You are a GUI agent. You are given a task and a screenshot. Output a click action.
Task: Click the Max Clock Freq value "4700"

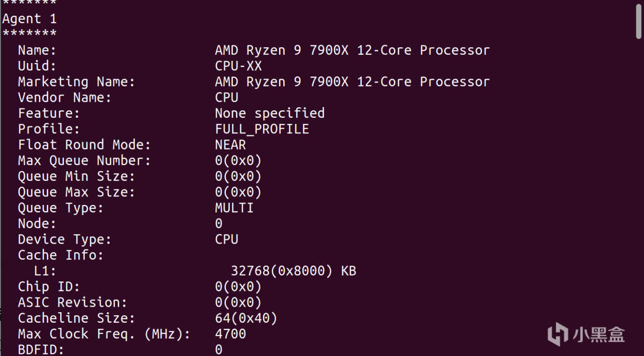tap(230, 333)
